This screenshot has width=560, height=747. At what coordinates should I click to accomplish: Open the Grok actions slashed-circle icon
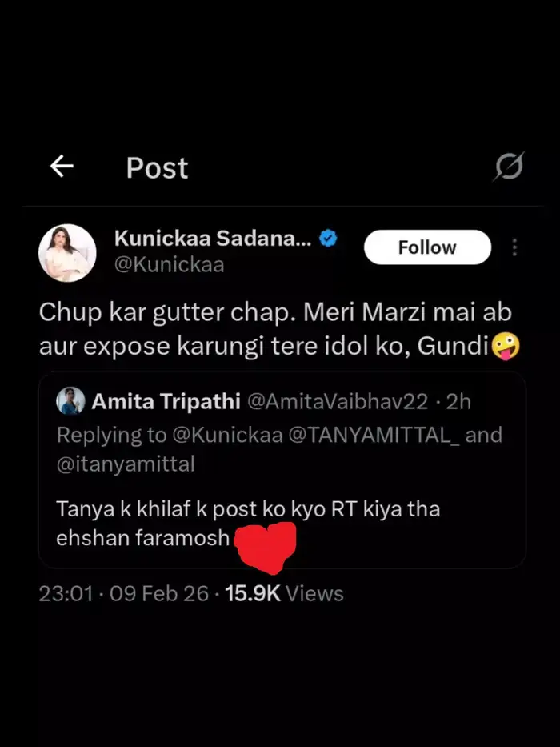tap(509, 166)
